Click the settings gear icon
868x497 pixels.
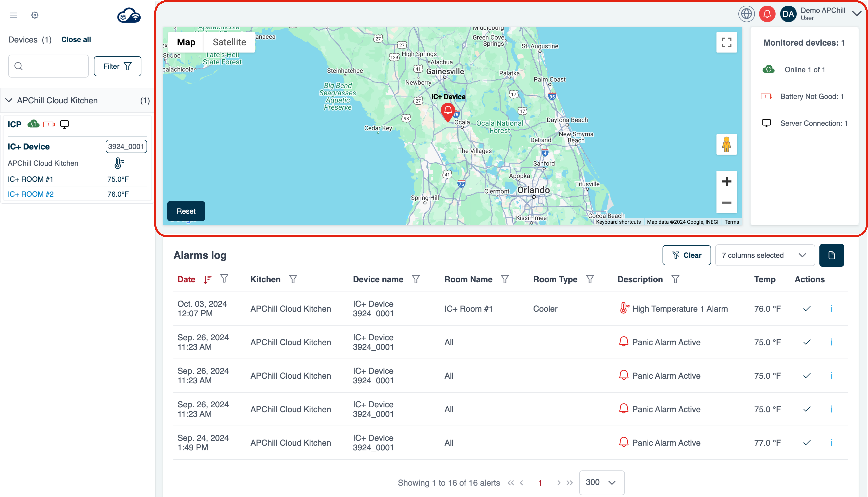[35, 15]
